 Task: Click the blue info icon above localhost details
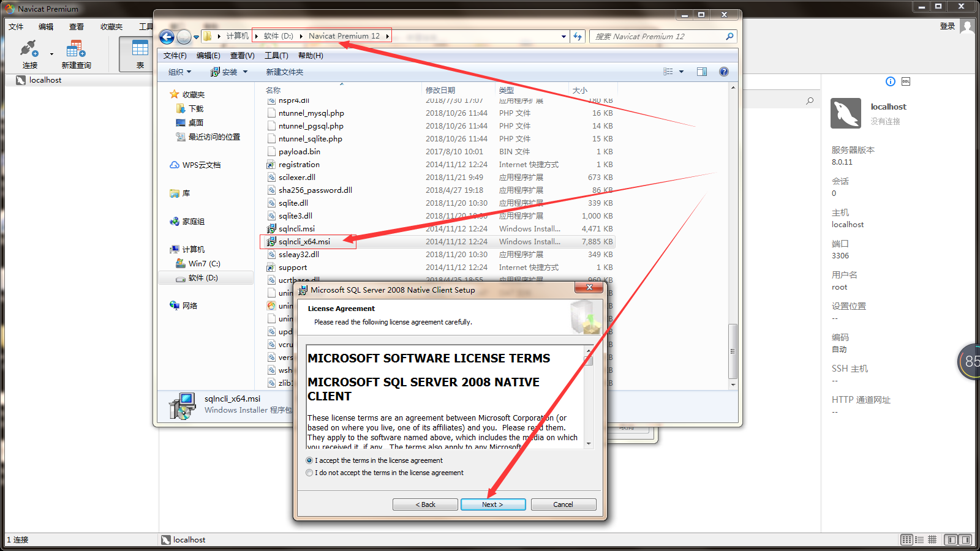tap(889, 81)
